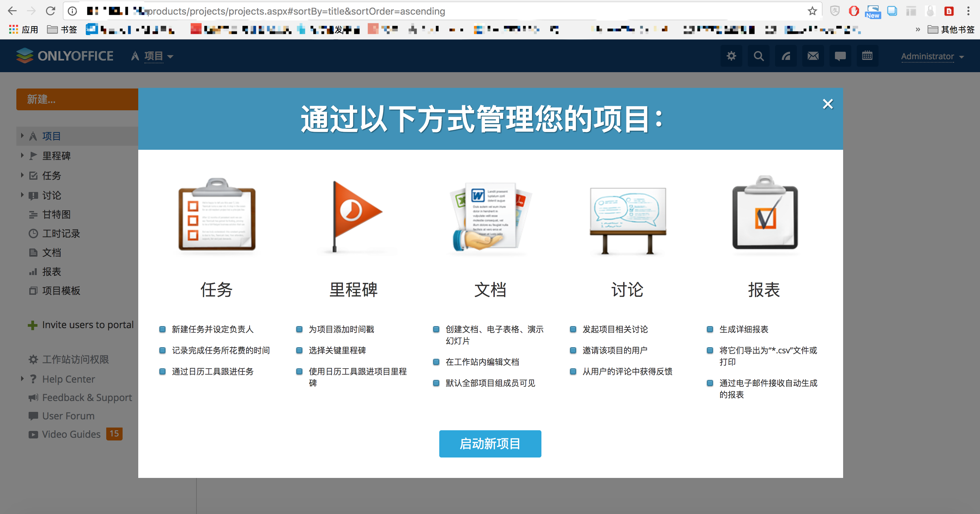The width and height of the screenshot is (980, 514).
Task: Click Invite users to portal link
Action: click(88, 325)
